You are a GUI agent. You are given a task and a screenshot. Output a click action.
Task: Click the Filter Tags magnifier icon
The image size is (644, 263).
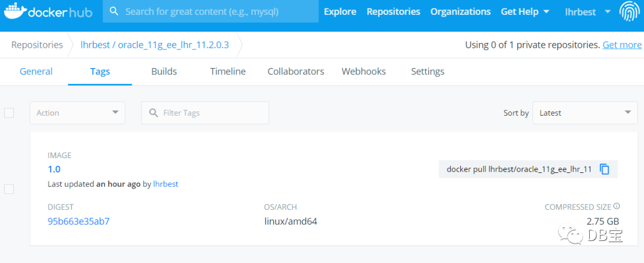(x=154, y=113)
